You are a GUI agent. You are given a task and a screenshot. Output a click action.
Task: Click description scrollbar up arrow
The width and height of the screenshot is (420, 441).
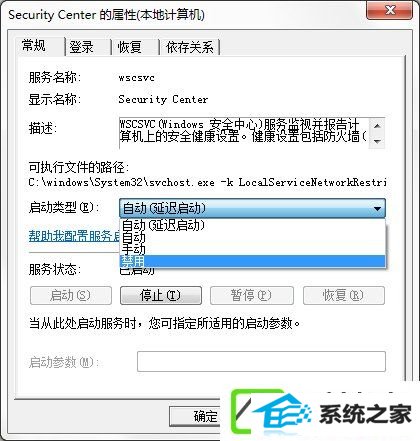[x=377, y=126]
